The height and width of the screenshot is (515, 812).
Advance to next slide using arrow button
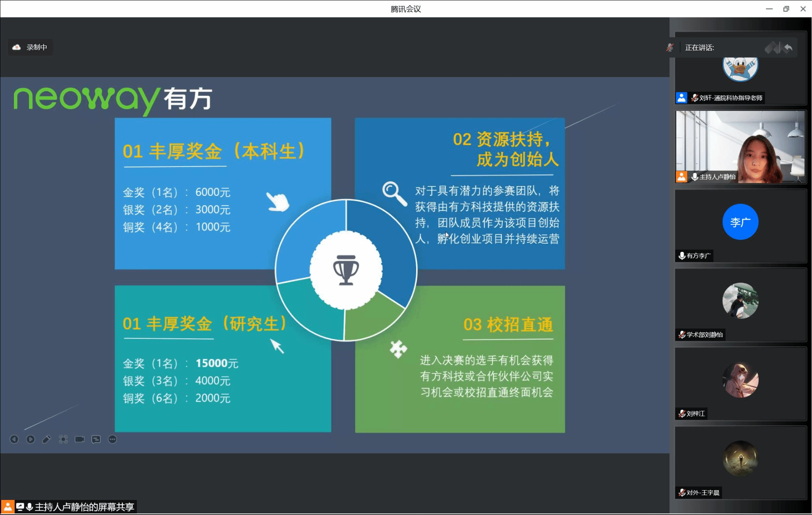coord(30,439)
